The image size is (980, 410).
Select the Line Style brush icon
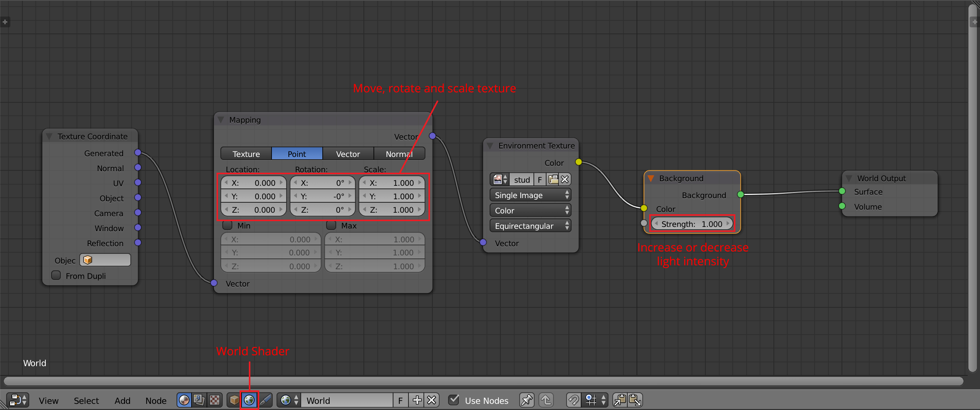265,400
